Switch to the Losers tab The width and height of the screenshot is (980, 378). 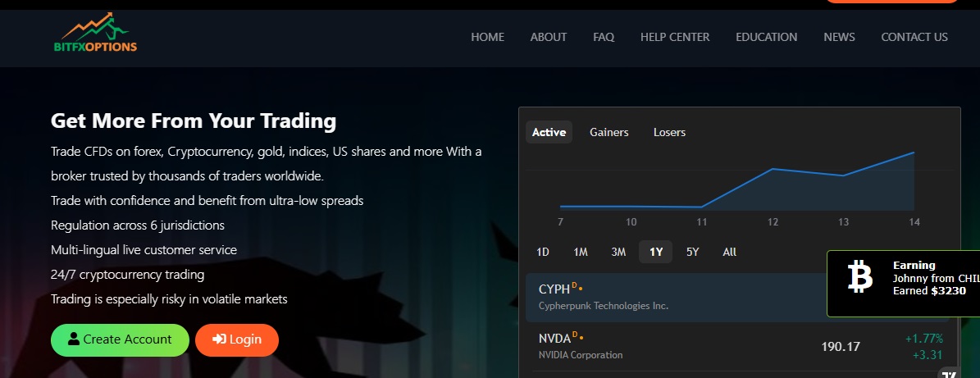tap(669, 132)
